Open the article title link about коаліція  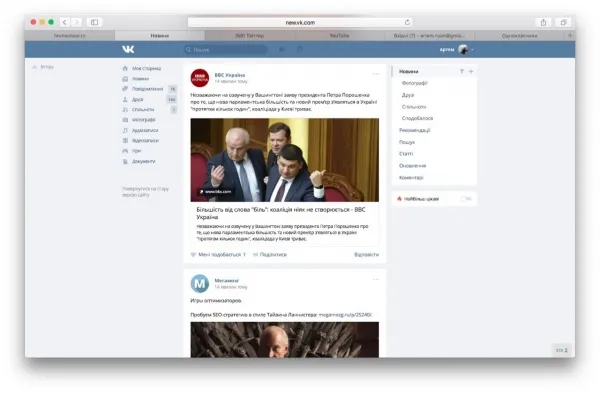[x=280, y=213]
